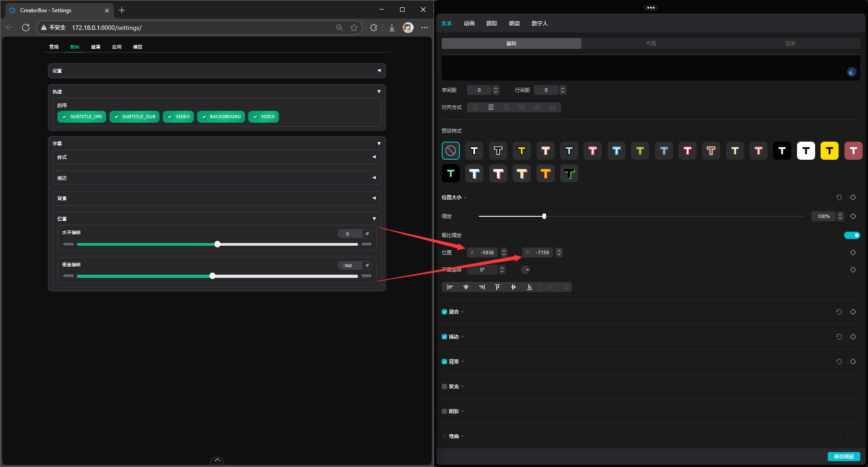The image size is (868, 467).
Task: Uncheck the 背景 background checkbox in editor
Action: pos(444,362)
